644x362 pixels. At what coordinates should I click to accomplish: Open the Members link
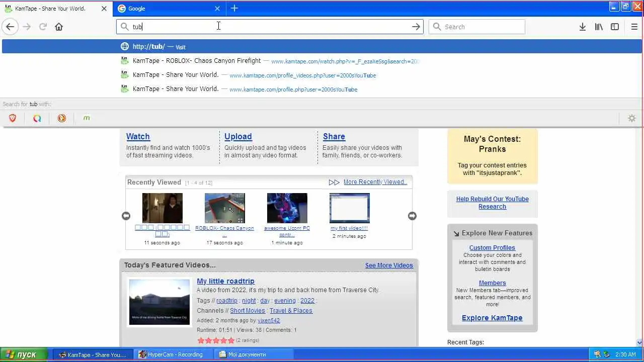(492, 283)
